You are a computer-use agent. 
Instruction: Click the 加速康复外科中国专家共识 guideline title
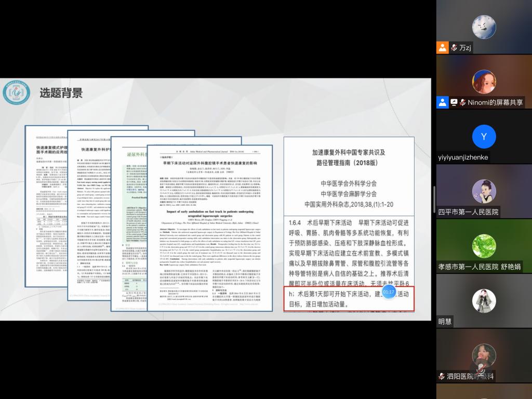348,157
